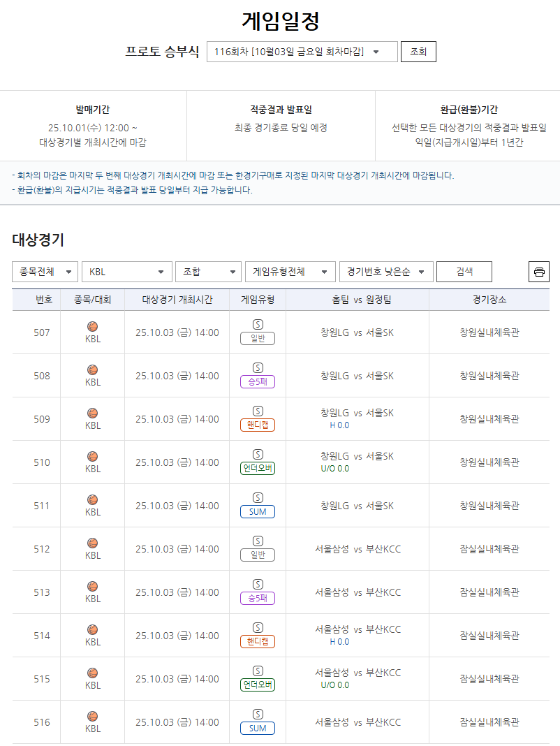Open the 종목전체 sport filter dropdown
The image size is (560, 746).
point(44,272)
